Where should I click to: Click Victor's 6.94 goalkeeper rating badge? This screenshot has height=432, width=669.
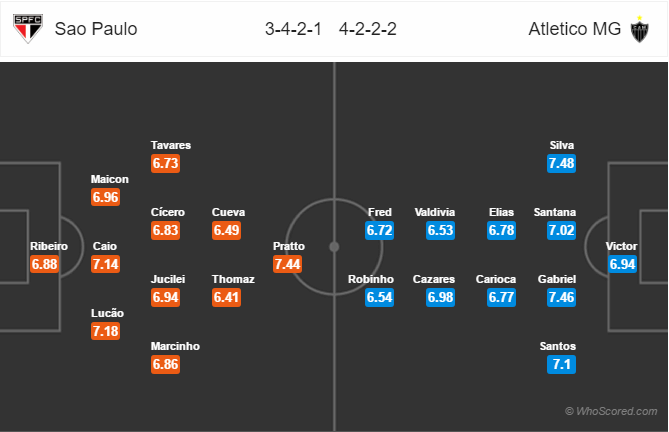pyautogui.click(x=622, y=264)
